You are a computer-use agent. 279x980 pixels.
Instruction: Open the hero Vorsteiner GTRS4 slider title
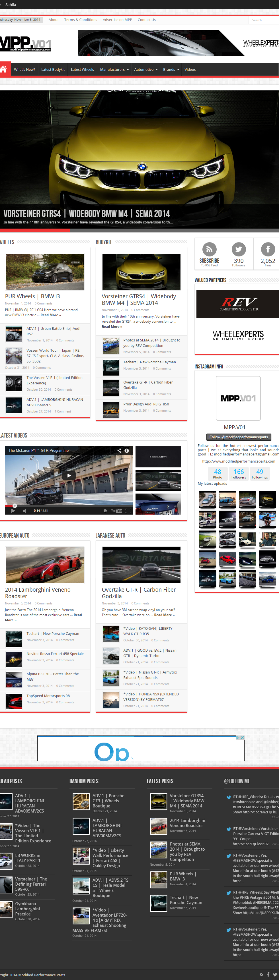pyautogui.click(x=87, y=214)
